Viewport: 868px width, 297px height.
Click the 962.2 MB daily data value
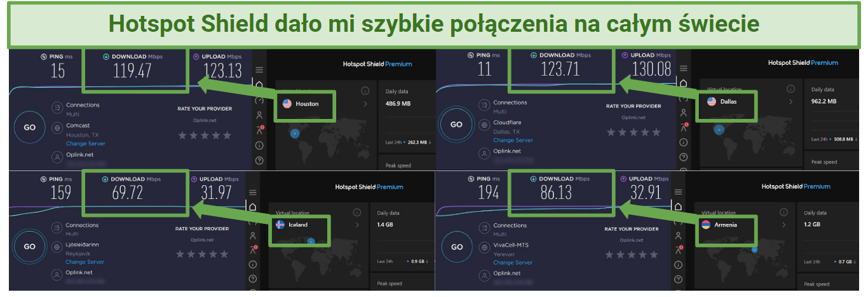point(824,101)
